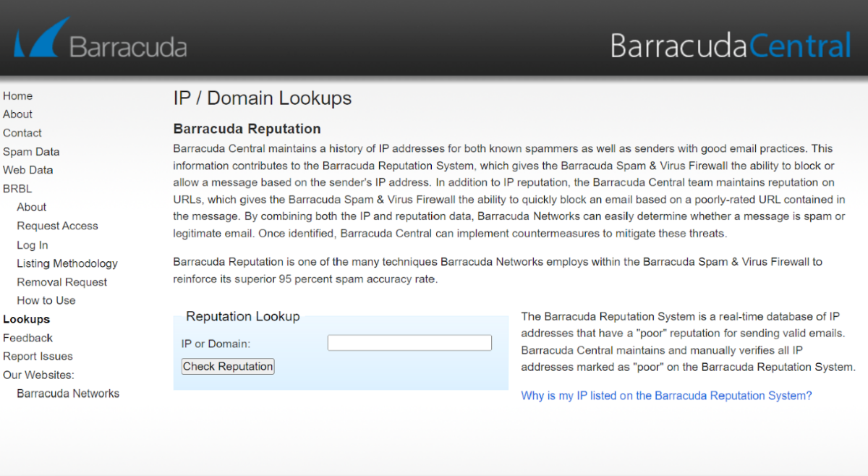868x476 pixels.
Task: Select Request Access in the sidebar
Action: coord(57,226)
